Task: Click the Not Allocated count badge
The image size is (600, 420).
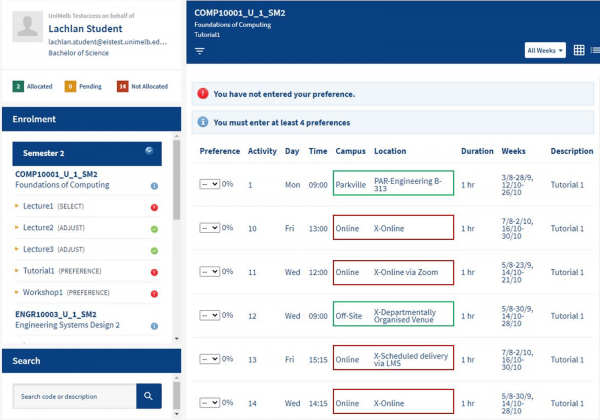Action: click(x=122, y=86)
